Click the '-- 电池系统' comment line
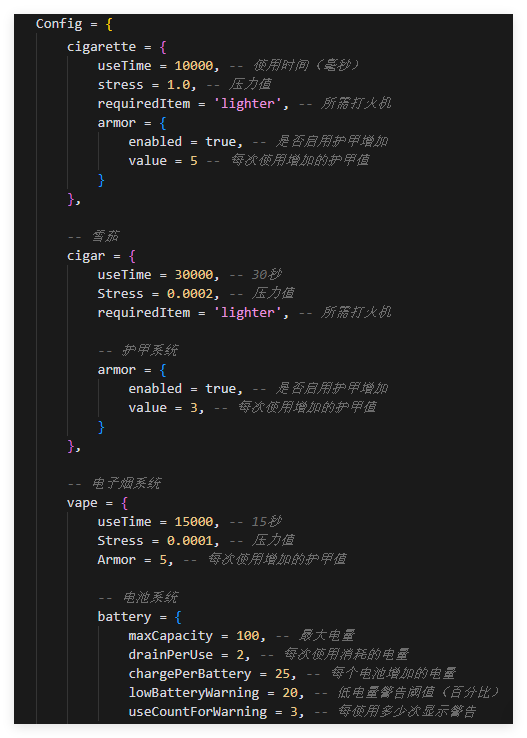The image size is (527, 738). [138, 598]
